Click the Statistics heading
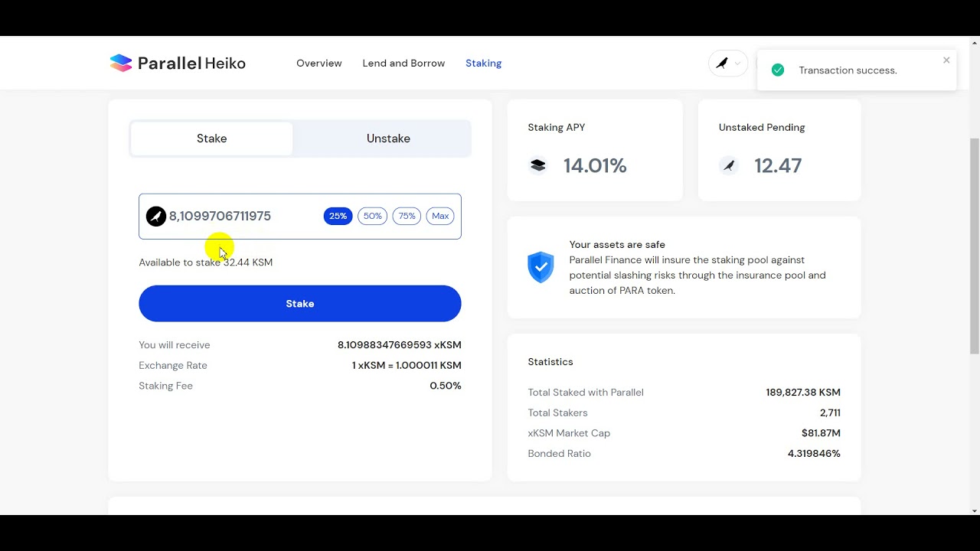Viewport: 980px width, 551px height. (550, 362)
